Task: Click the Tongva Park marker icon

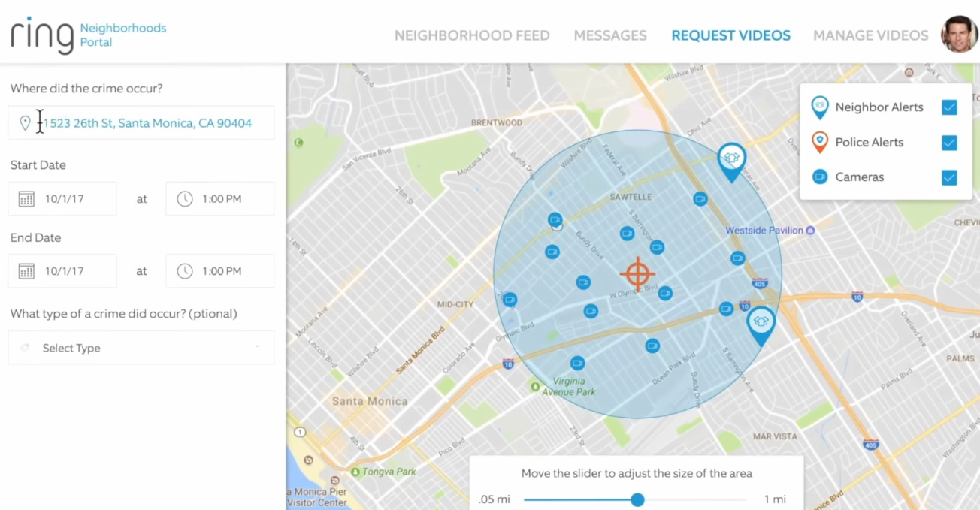Action: pyautogui.click(x=355, y=472)
